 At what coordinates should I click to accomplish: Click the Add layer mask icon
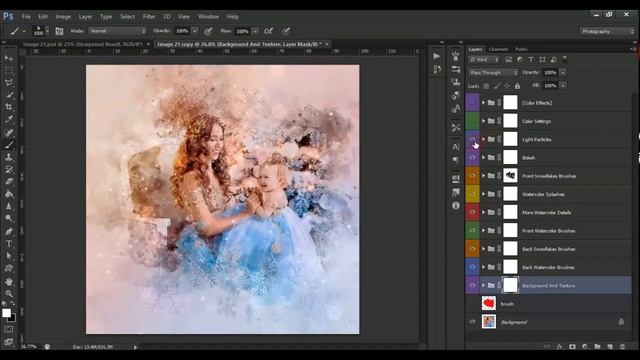coord(572,347)
